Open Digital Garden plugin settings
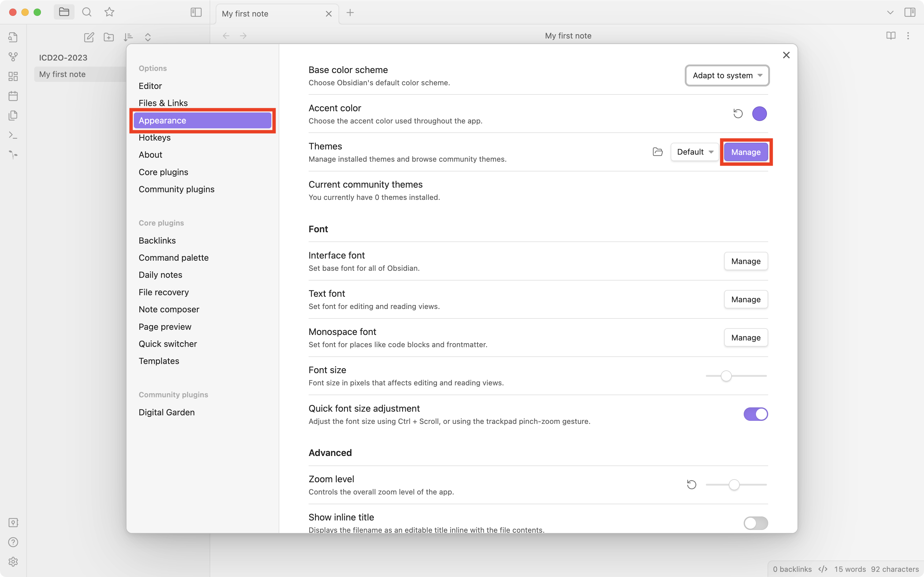The width and height of the screenshot is (924, 577). [203, 412]
